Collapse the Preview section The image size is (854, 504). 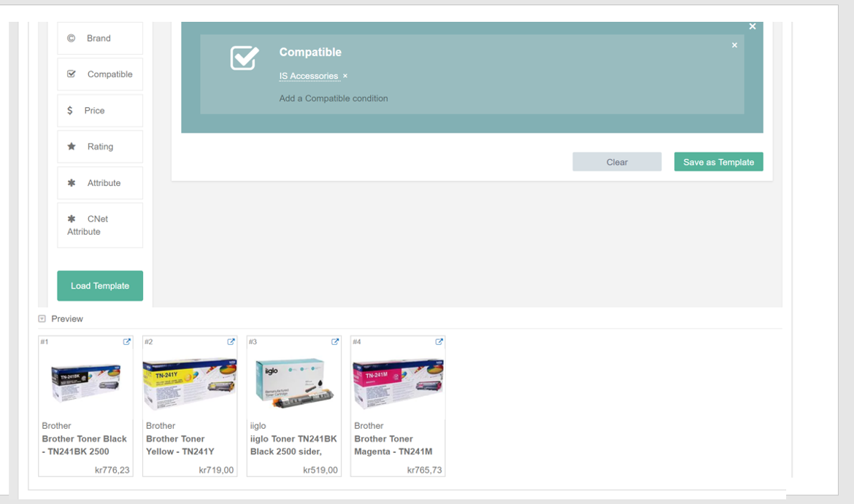(42, 319)
